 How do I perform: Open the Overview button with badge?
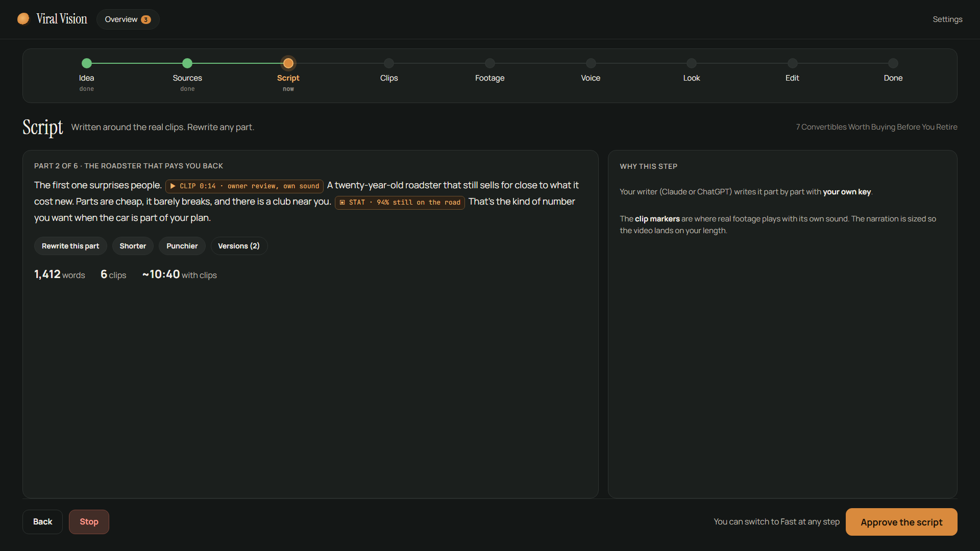[x=128, y=19]
